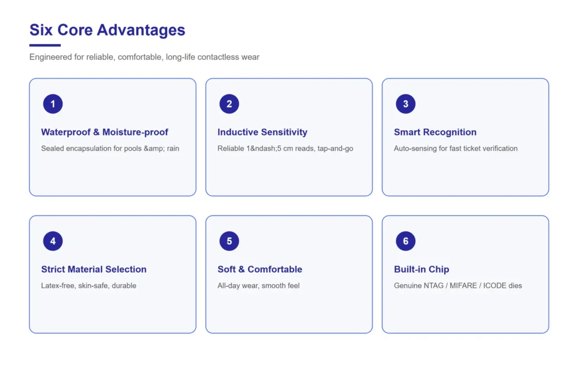Click the number 2 circle badge
The height and width of the screenshot is (392, 588).
(229, 104)
